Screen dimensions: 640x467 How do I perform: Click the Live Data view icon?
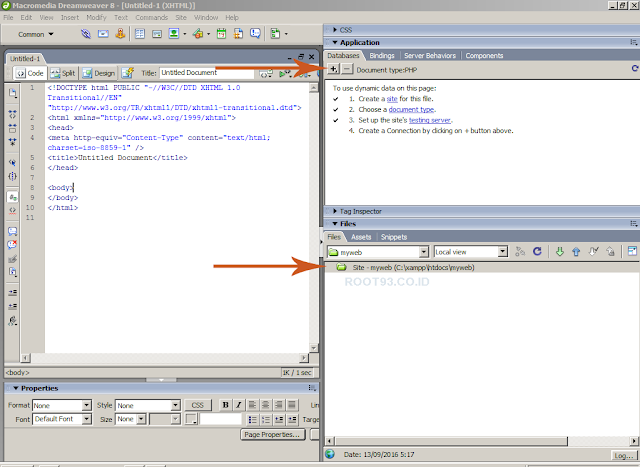[128, 73]
